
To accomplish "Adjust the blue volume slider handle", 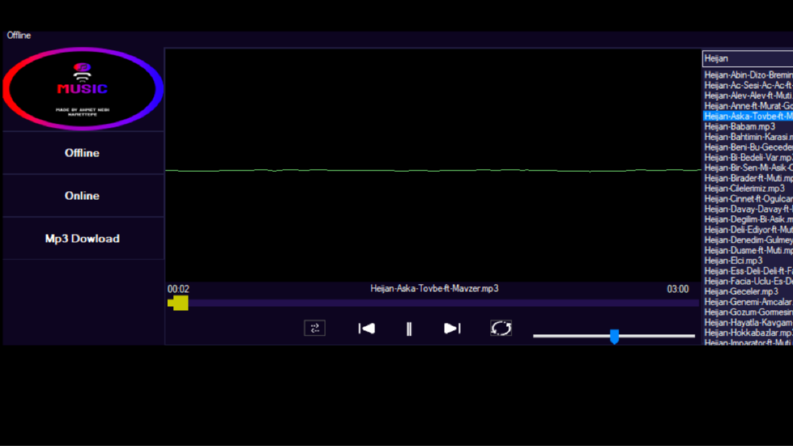I will coord(614,336).
